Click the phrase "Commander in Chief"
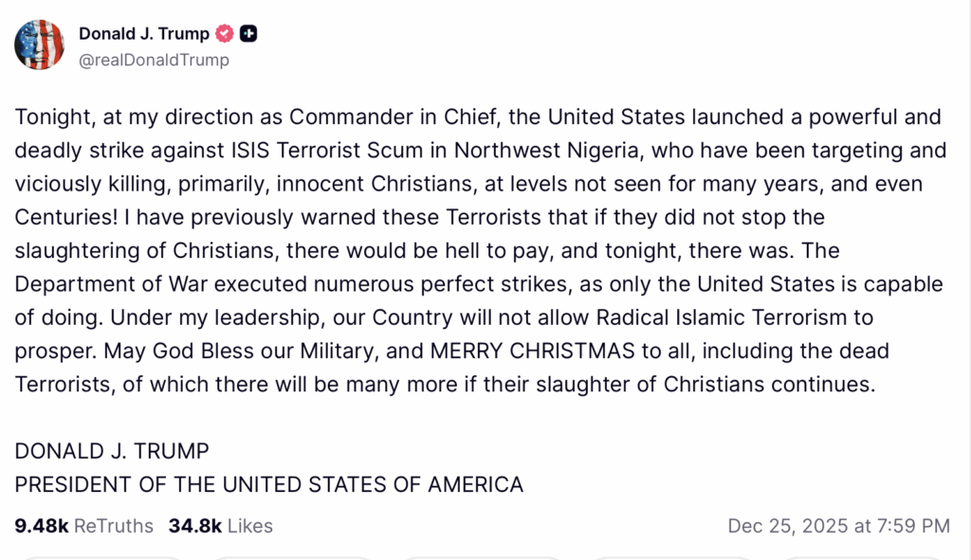The height and width of the screenshot is (560, 971). (x=371, y=117)
